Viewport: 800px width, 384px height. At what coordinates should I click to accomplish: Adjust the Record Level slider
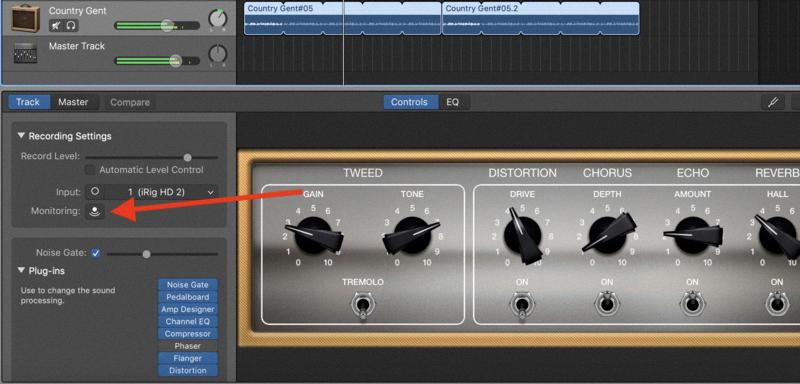click(187, 157)
